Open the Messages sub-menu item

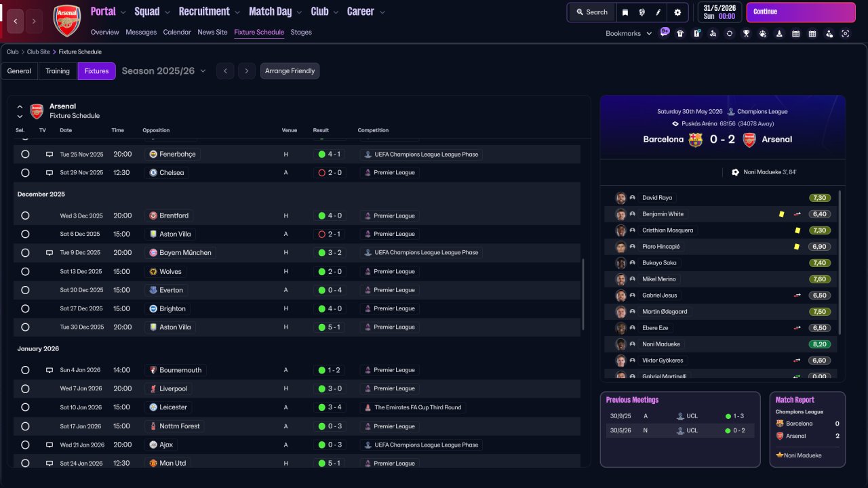(x=141, y=32)
